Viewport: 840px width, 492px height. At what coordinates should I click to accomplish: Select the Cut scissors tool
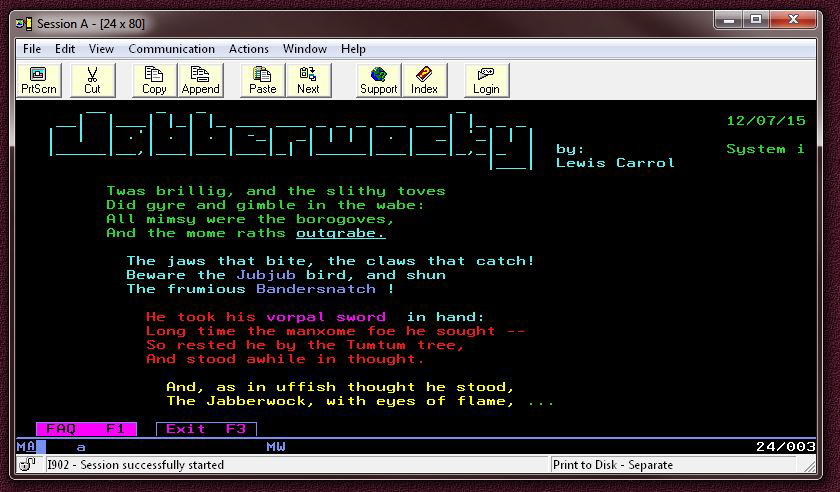pyautogui.click(x=92, y=80)
